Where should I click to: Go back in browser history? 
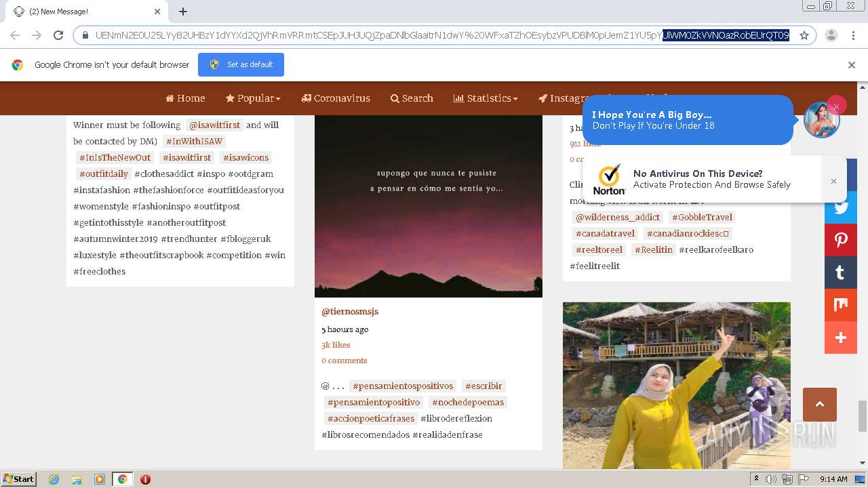pyautogui.click(x=15, y=35)
